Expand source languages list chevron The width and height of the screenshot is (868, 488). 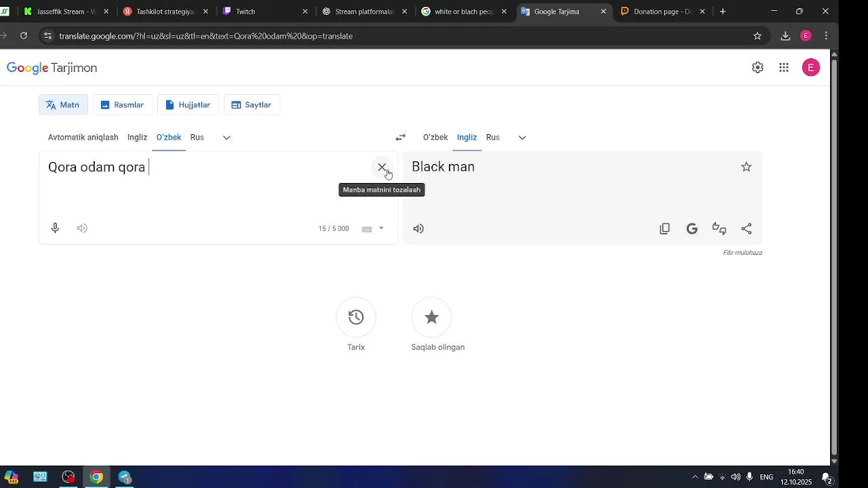click(226, 138)
